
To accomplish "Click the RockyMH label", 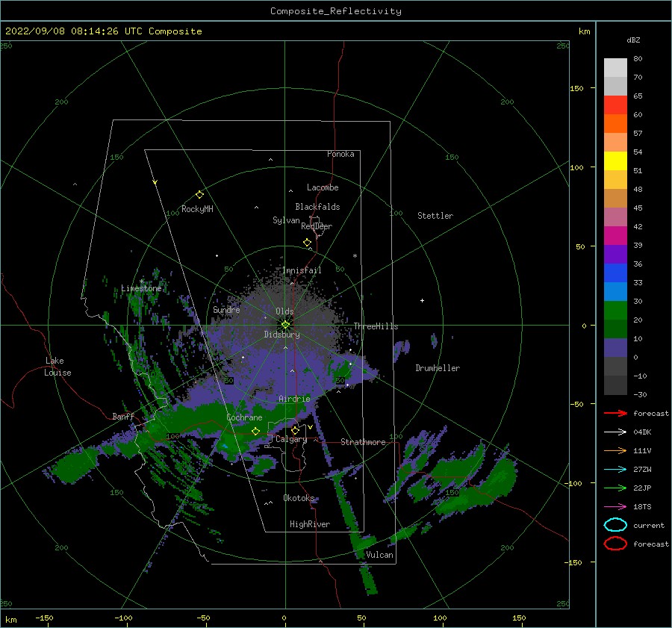I will click(197, 209).
